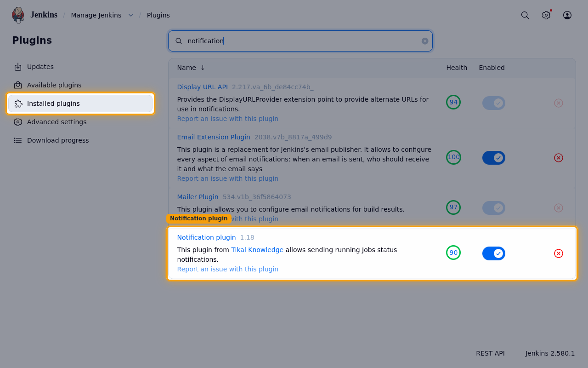Screen dimensions: 588x368
Task: Click the Jenkins 2.580.1 version button
Action: point(550,353)
